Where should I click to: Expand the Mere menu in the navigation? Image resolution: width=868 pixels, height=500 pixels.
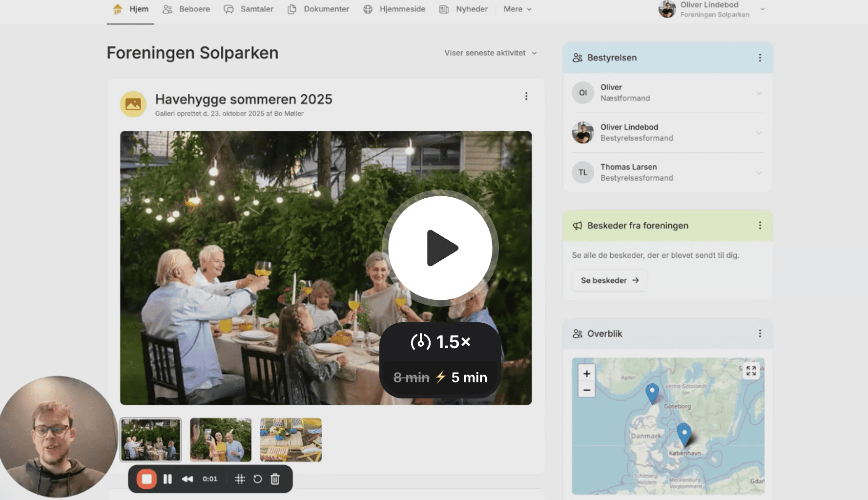pos(517,9)
